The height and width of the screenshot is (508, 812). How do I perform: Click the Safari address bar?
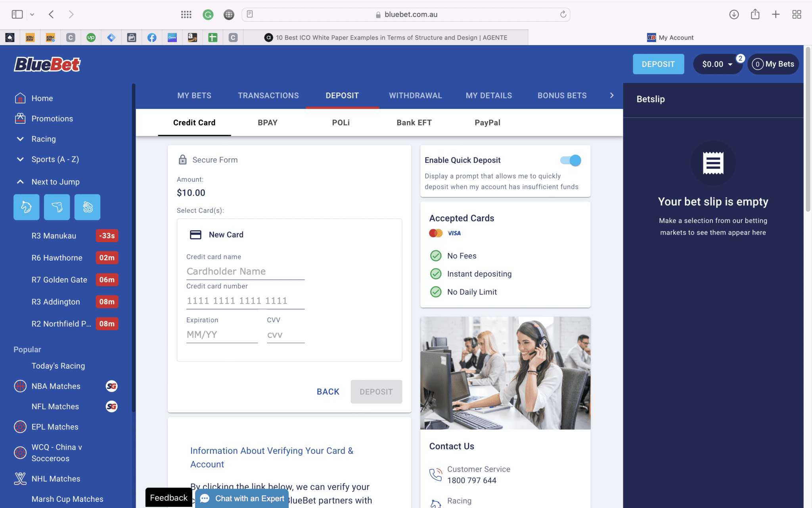click(x=406, y=14)
